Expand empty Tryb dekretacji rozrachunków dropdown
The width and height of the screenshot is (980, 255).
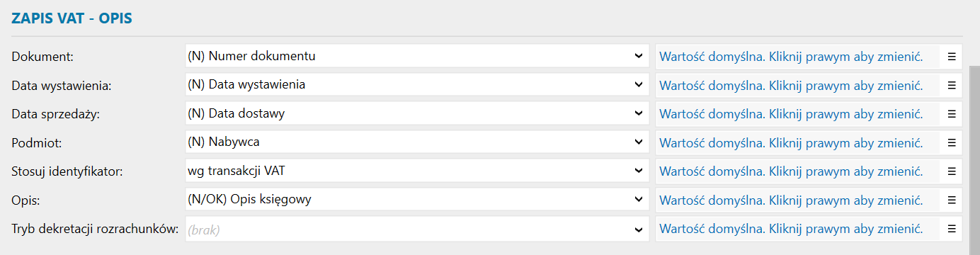[416, 228]
